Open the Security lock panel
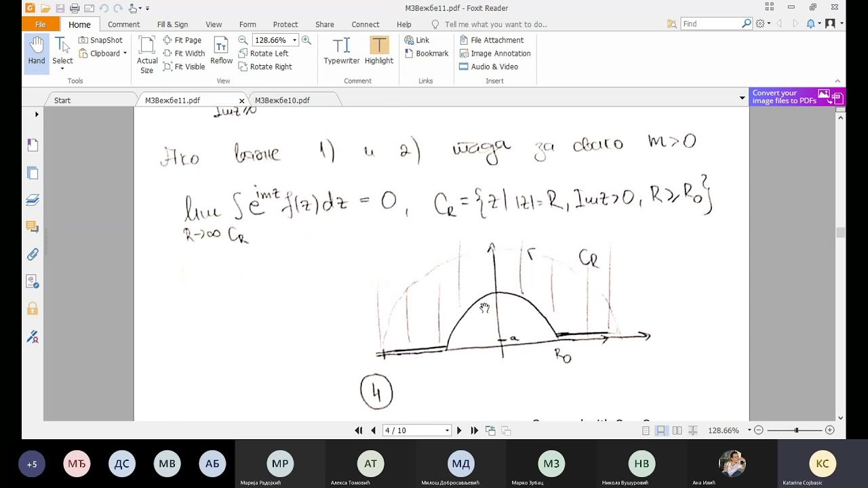Screen dimensions: 868x488 [x=33, y=309]
